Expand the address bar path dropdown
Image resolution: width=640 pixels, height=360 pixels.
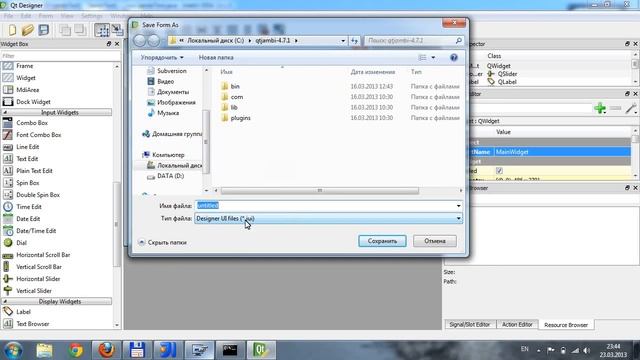point(343,41)
